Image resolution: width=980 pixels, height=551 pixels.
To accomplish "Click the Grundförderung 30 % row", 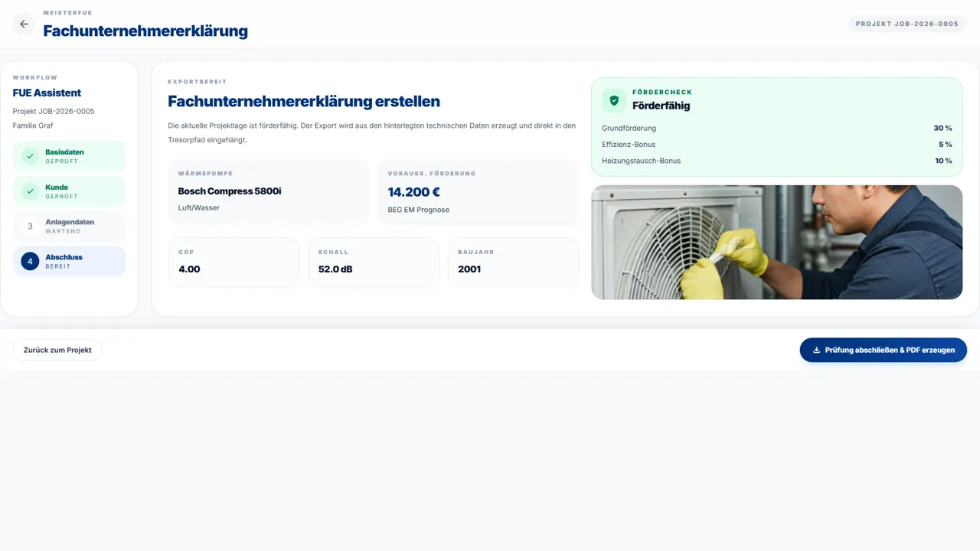I will [x=777, y=129].
